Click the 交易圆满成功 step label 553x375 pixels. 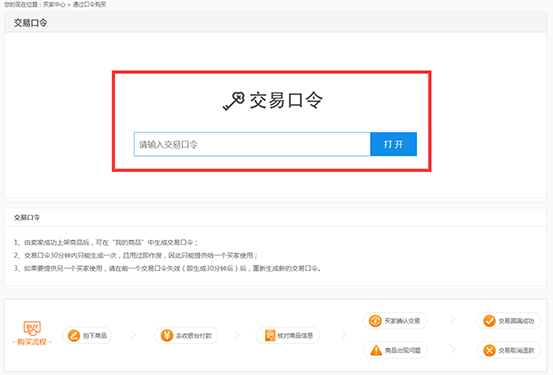516,321
